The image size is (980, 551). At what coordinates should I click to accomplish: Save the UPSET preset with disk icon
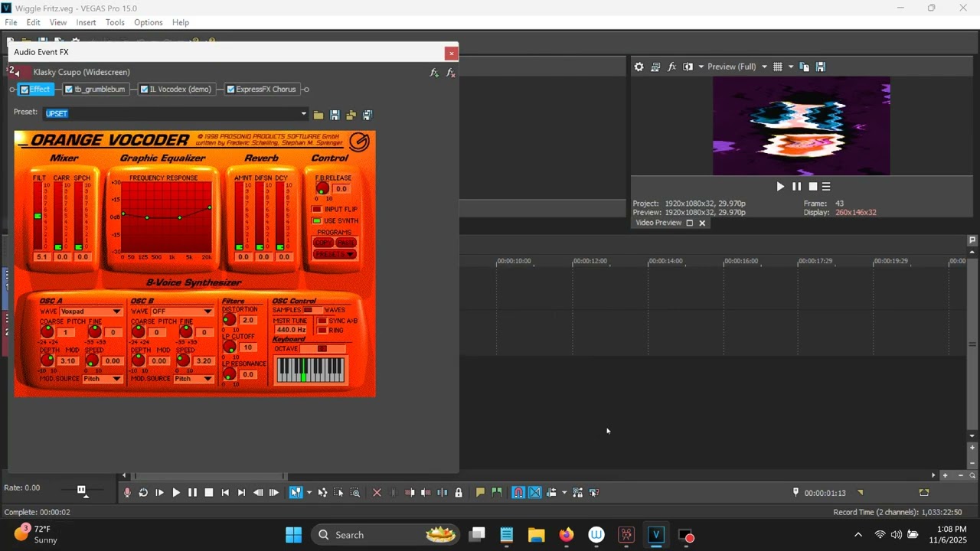(335, 115)
